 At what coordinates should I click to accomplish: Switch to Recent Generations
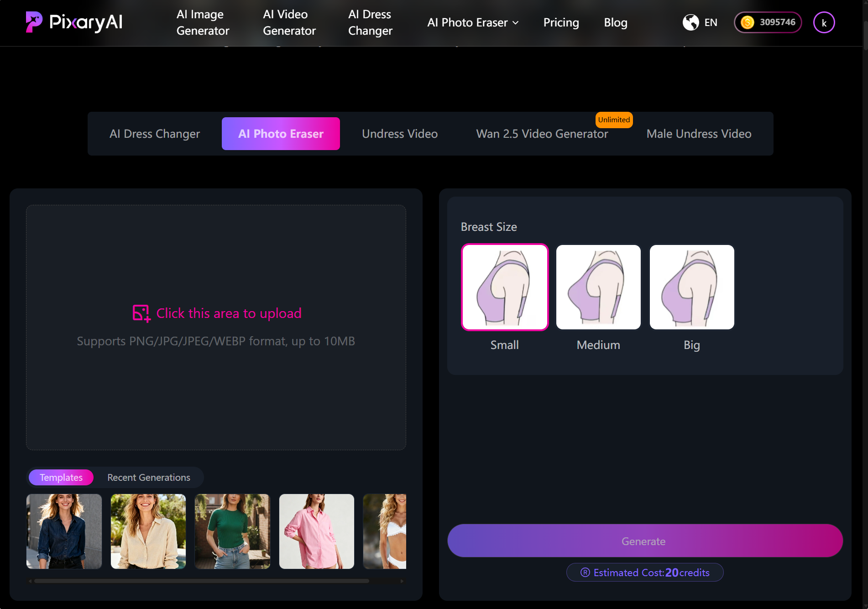pos(149,478)
